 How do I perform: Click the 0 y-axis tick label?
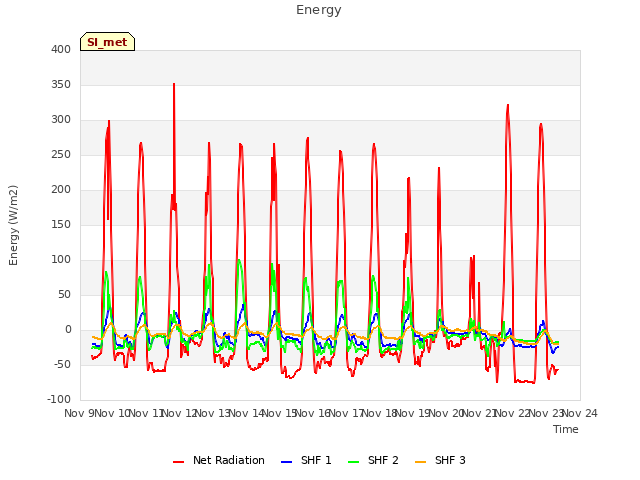click(x=68, y=330)
